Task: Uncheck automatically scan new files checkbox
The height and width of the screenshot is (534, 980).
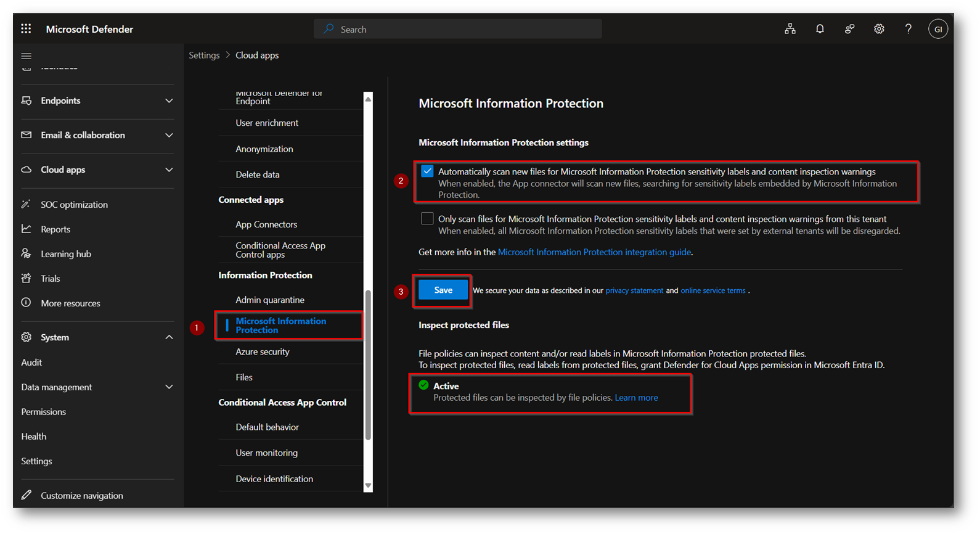Action: (x=427, y=171)
